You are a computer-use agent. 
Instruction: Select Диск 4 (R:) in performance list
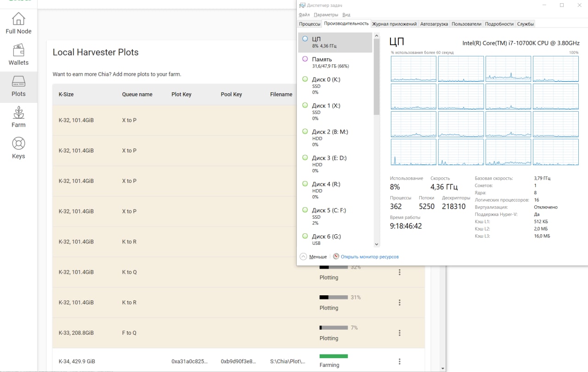335,190
